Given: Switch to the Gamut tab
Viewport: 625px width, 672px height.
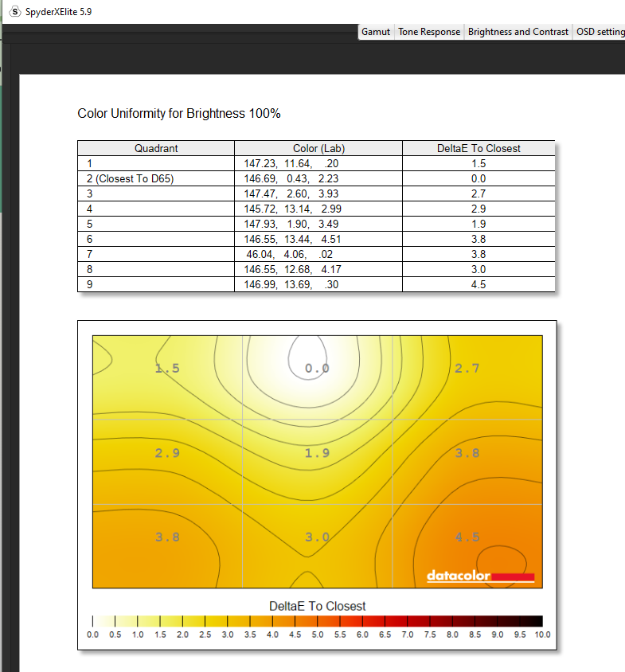Looking at the screenshot, I should point(376,32).
